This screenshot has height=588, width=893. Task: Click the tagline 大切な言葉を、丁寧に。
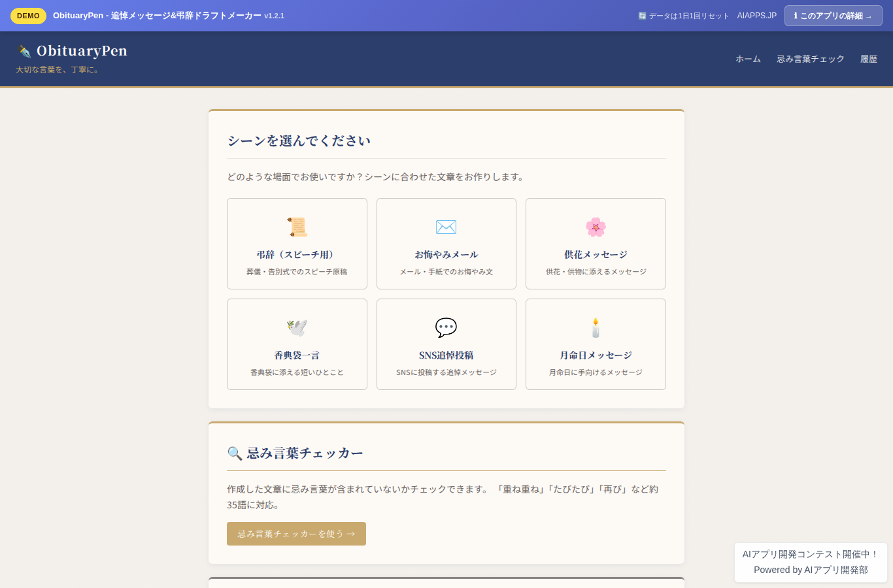tap(59, 70)
